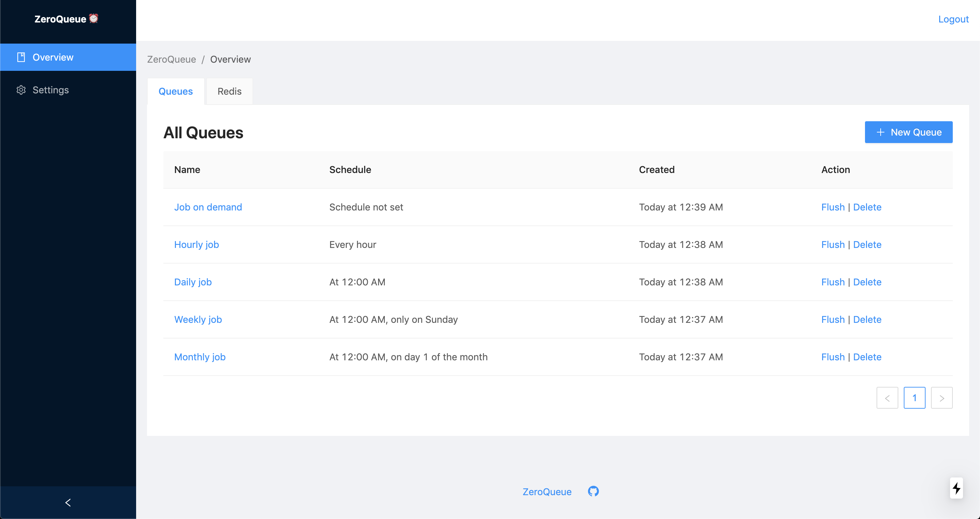Screen dimensions: 980x519
Task: Select the Queues tab
Action: tap(175, 91)
